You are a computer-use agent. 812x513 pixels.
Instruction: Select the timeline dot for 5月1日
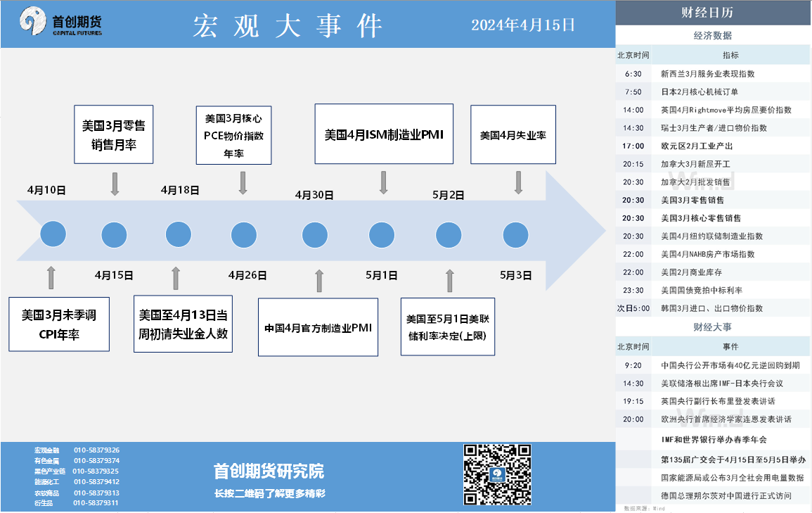pyautogui.click(x=382, y=235)
